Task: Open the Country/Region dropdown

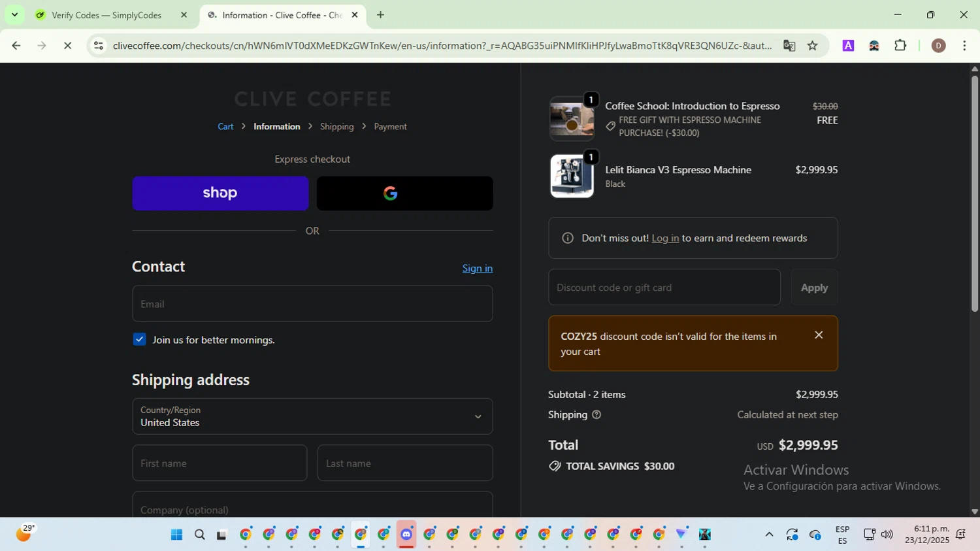Action: (x=312, y=416)
